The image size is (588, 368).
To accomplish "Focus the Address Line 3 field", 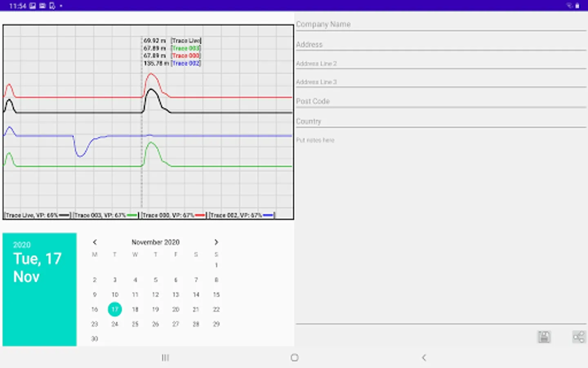I will (441, 82).
